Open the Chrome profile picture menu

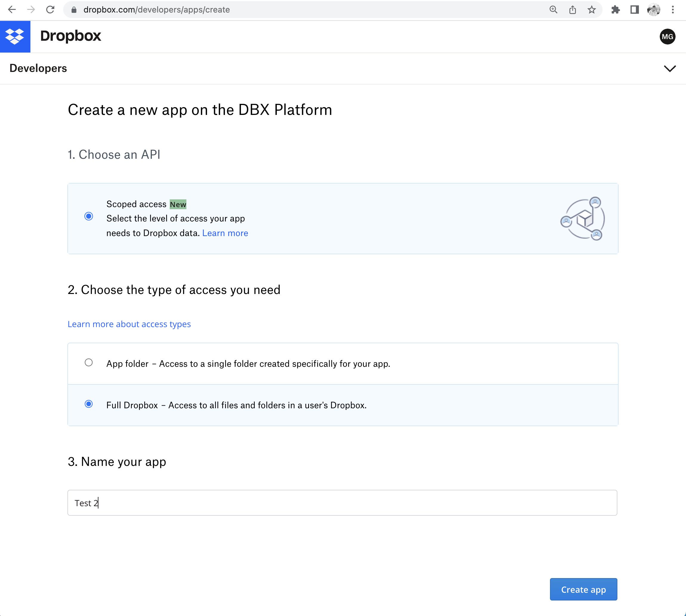(x=653, y=10)
